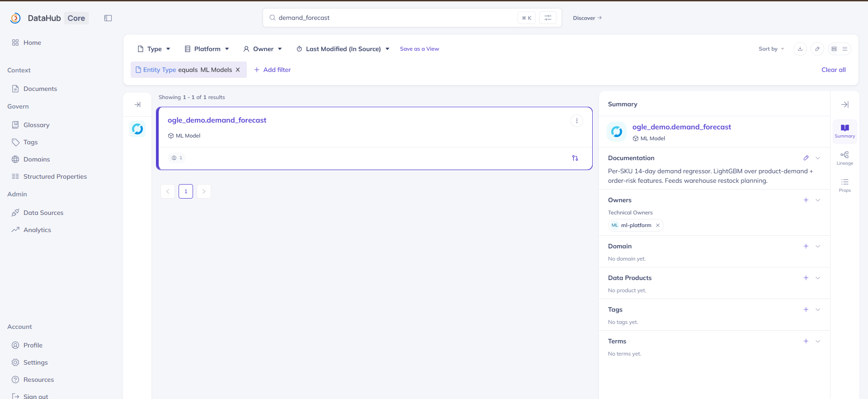Collapse the Terms section chevron
This screenshot has width=868, height=399.
coord(818,341)
